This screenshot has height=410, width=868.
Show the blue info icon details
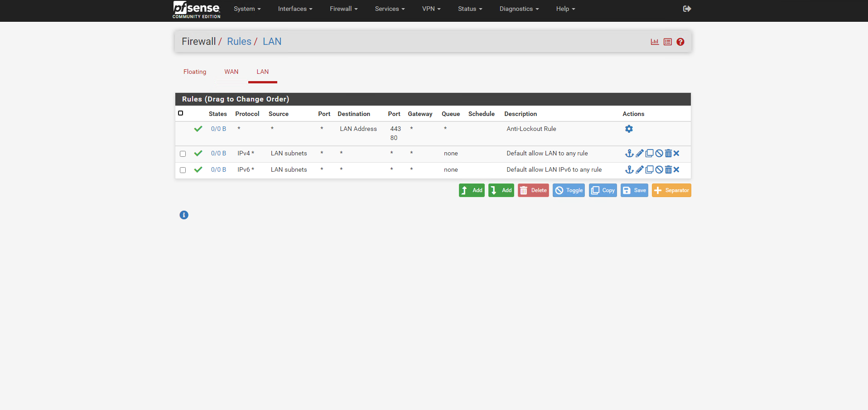[184, 215]
